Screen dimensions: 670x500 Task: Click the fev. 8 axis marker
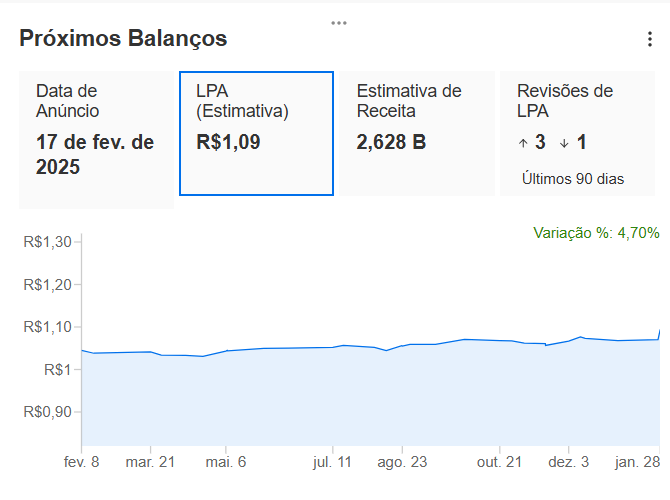click(x=82, y=462)
